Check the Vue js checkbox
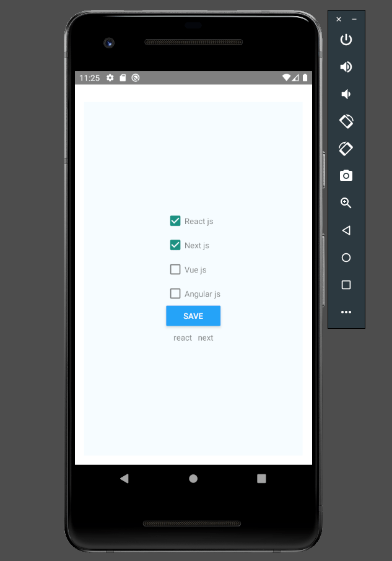The width and height of the screenshot is (392, 561). click(175, 269)
